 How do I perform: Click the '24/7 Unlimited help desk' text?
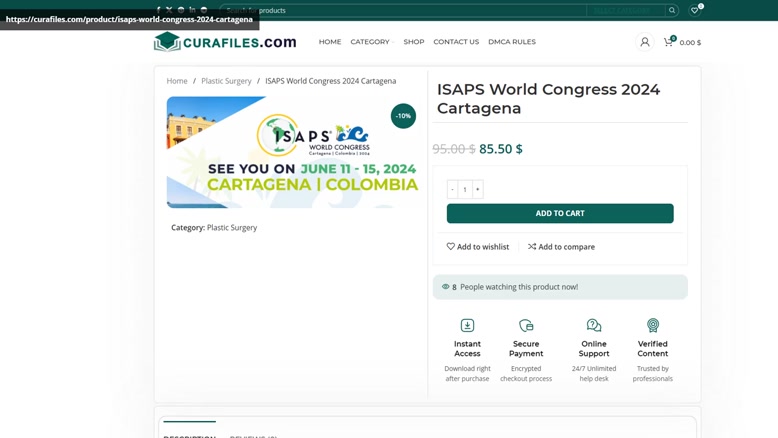pos(594,374)
